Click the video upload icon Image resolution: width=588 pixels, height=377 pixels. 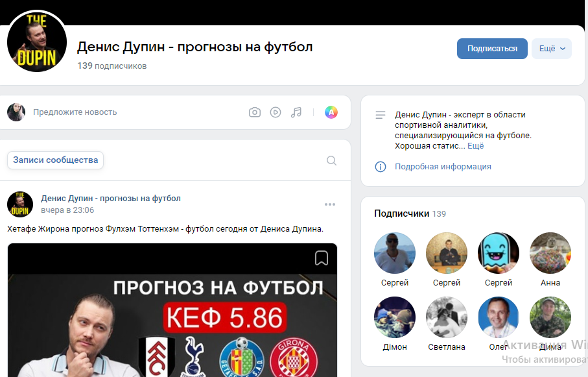tap(276, 112)
